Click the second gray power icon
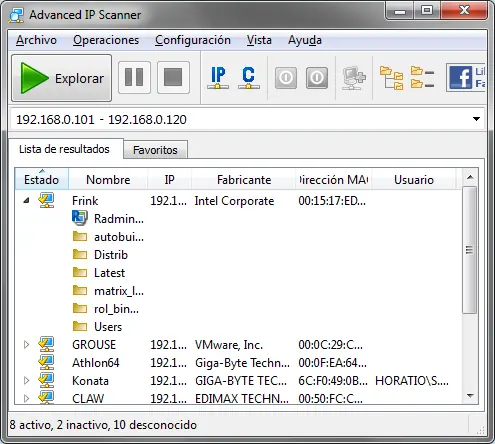This screenshot has height=444, width=495. point(317,78)
